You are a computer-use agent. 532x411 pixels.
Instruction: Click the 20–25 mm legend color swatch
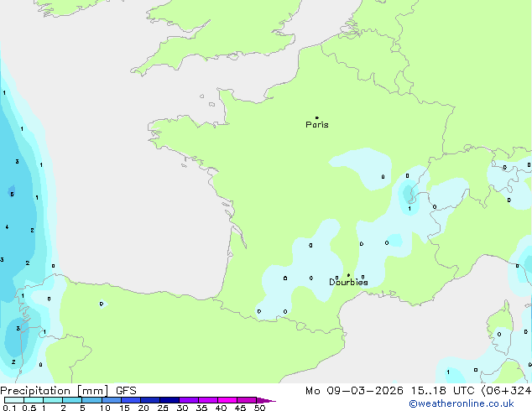150,400
